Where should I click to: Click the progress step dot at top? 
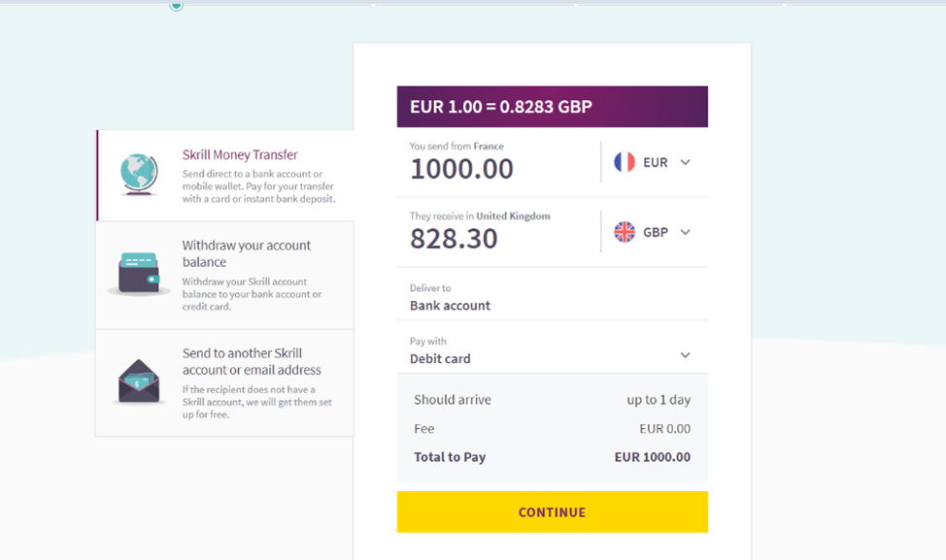(x=176, y=5)
